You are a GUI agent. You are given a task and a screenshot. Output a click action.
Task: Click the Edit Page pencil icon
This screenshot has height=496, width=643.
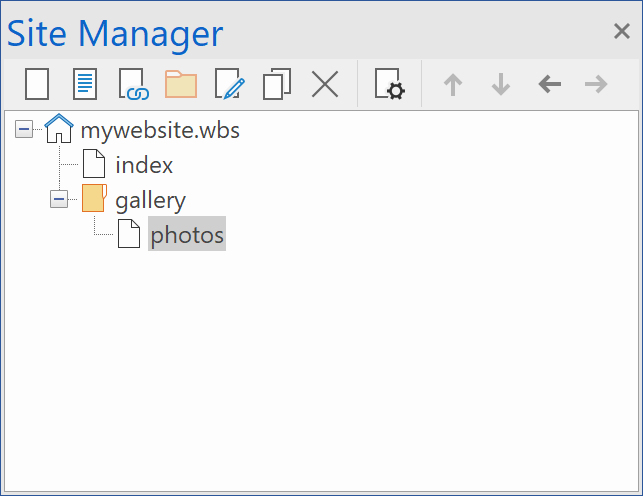[x=229, y=85]
